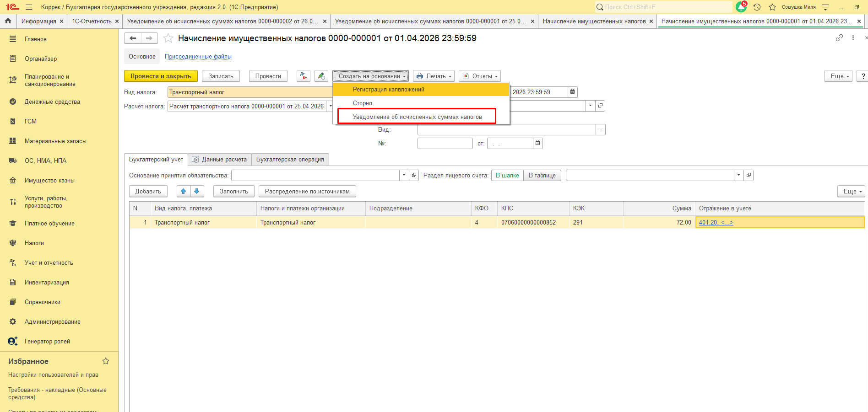The width and height of the screenshot is (868, 412).
Task: Click the green pencil sign icon button
Action: (321, 76)
